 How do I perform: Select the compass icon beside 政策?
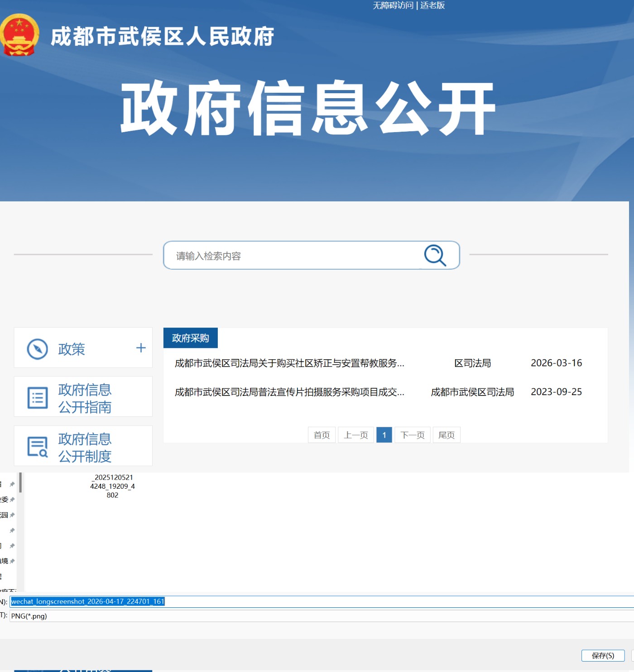point(38,348)
